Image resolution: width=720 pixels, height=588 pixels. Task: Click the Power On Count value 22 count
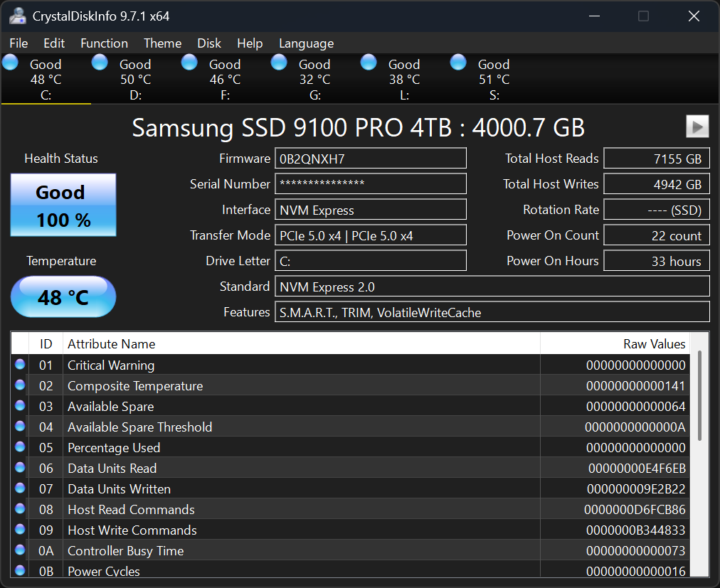657,235
